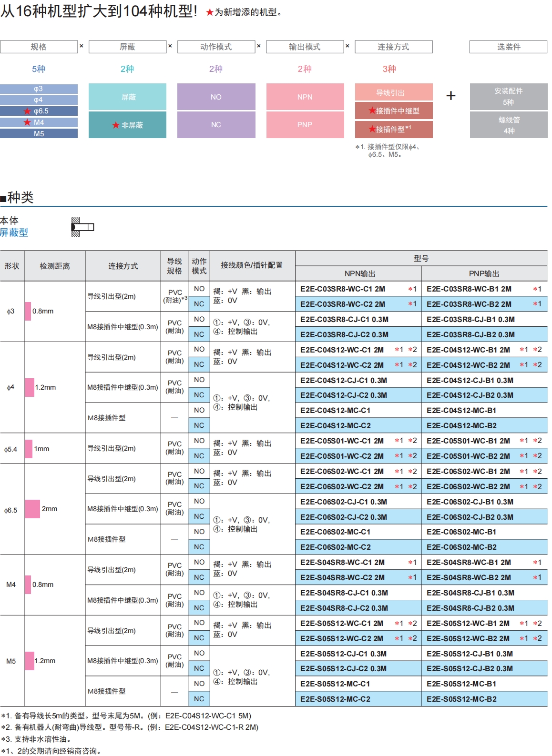552x756 pixels.
Task: Click the red star beside 接插件型 block
Action: (372, 129)
